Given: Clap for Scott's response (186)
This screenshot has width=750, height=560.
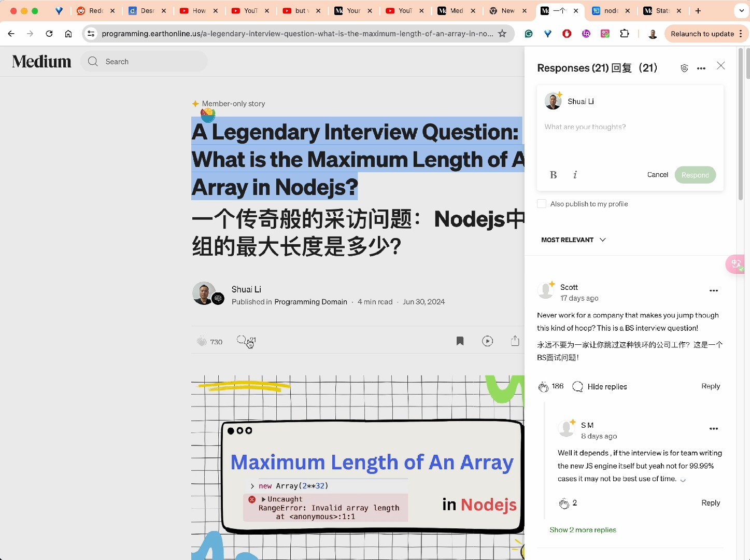Looking at the screenshot, I should [x=543, y=387].
